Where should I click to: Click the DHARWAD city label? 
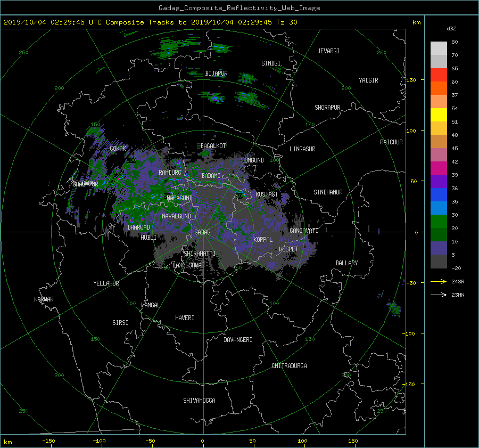pyautogui.click(x=139, y=227)
